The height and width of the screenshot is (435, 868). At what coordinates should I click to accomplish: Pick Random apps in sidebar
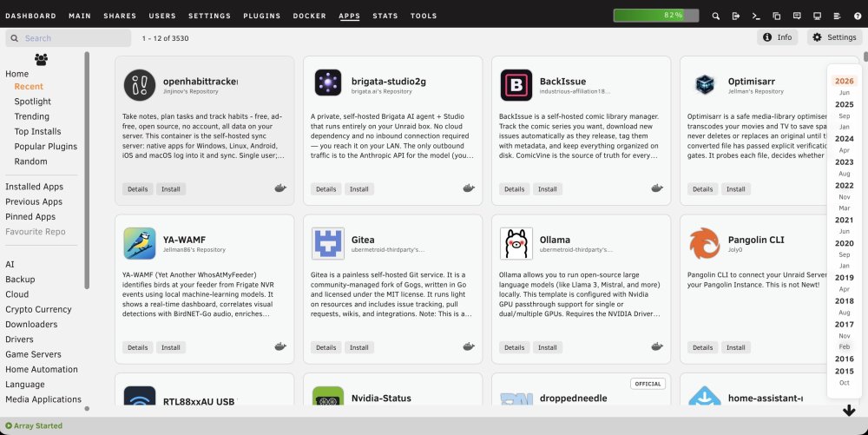pyautogui.click(x=31, y=161)
